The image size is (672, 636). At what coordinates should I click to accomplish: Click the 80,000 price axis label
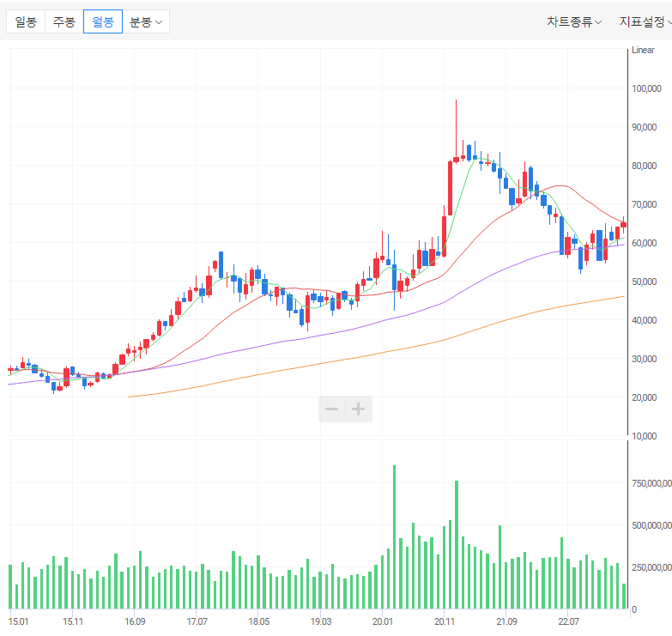[x=645, y=166]
